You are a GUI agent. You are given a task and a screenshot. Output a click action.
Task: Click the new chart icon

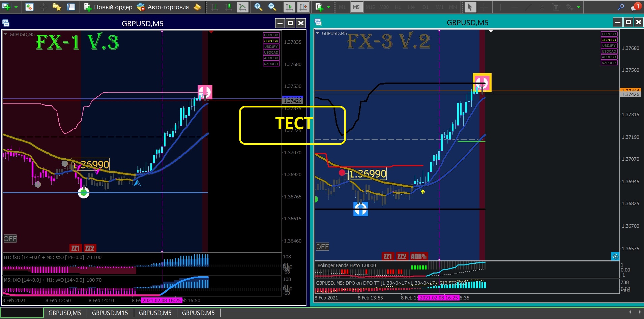(6, 7)
